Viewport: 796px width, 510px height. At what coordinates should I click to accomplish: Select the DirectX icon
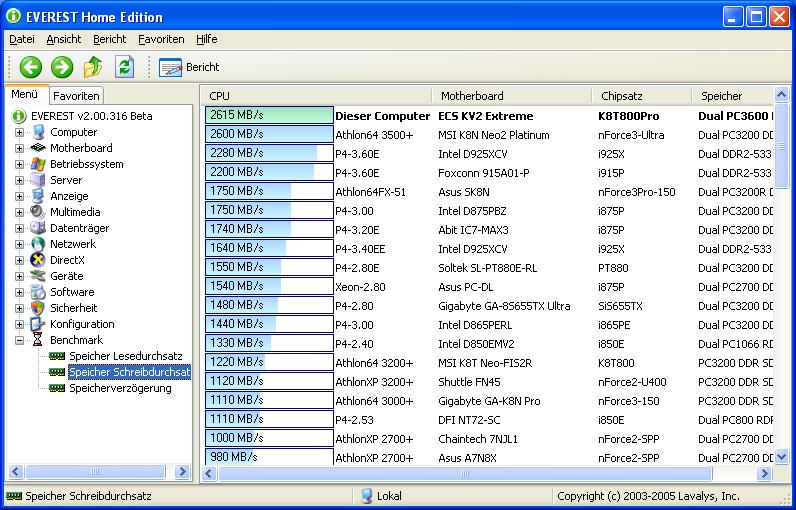[38, 260]
